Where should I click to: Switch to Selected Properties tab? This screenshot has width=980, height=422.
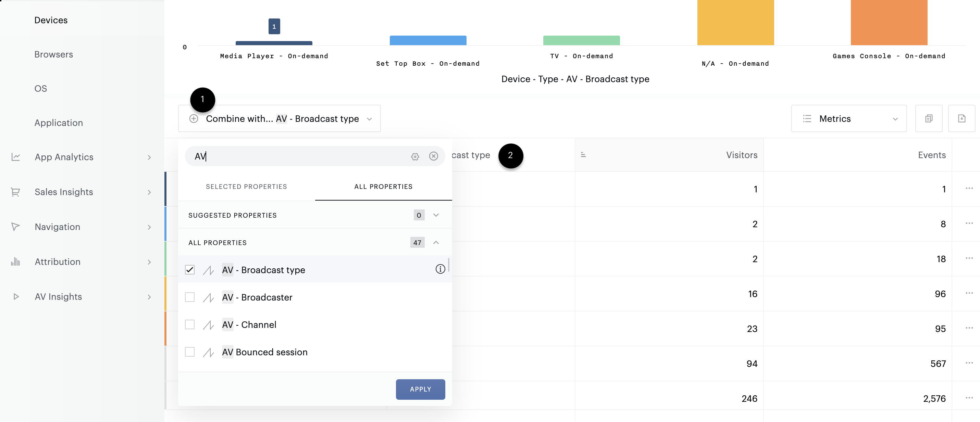click(246, 187)
